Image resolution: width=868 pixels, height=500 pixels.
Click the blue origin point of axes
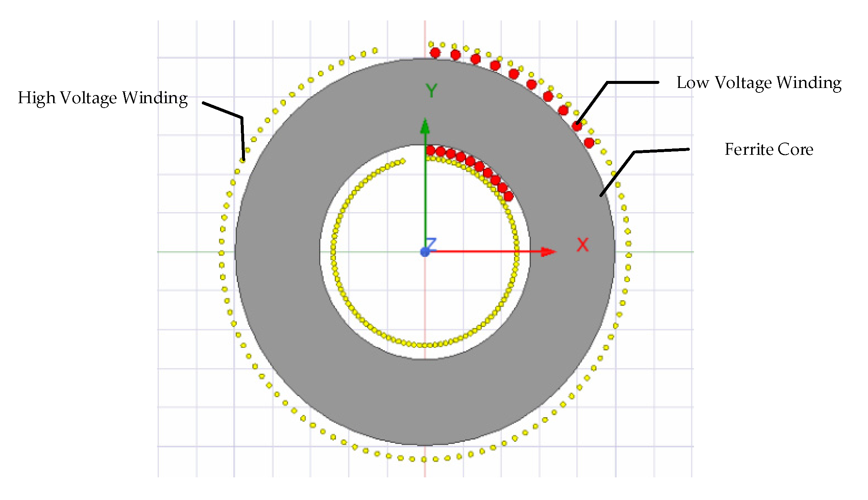425,252
